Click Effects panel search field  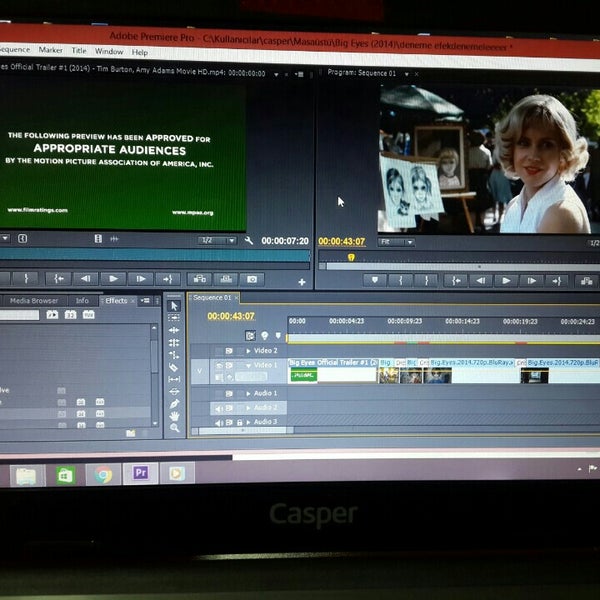pos(19,315)
